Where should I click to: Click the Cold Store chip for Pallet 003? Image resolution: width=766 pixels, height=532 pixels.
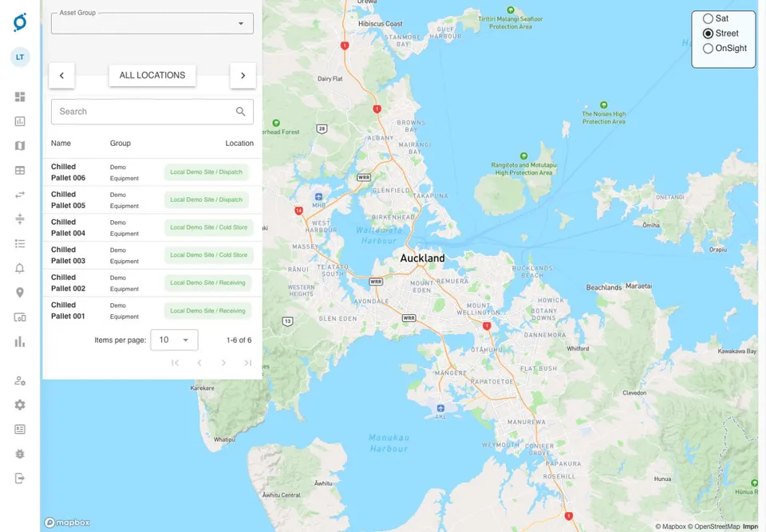pyautogui.click(x=208, y=255)
